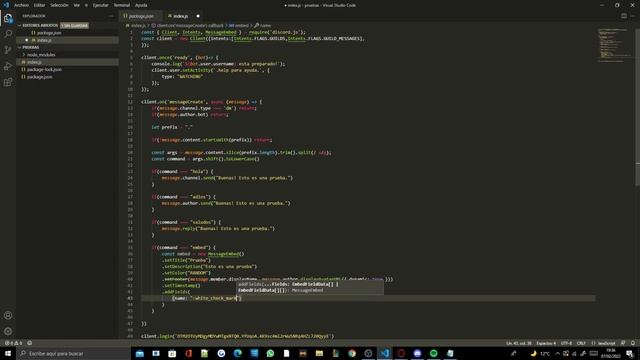The image size is (640, 360).
Task: Select package.json under open editors
Action: tap(49, 33)
